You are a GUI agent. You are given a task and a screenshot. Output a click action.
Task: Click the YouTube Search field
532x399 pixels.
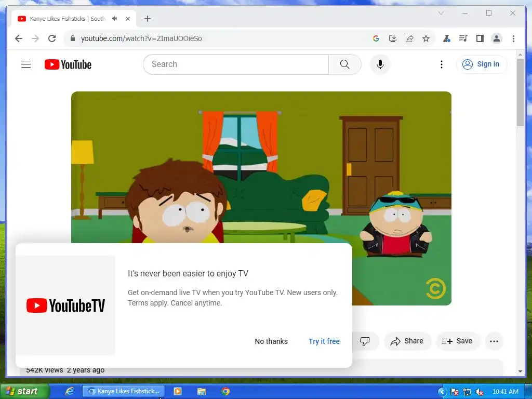(236, 64)
